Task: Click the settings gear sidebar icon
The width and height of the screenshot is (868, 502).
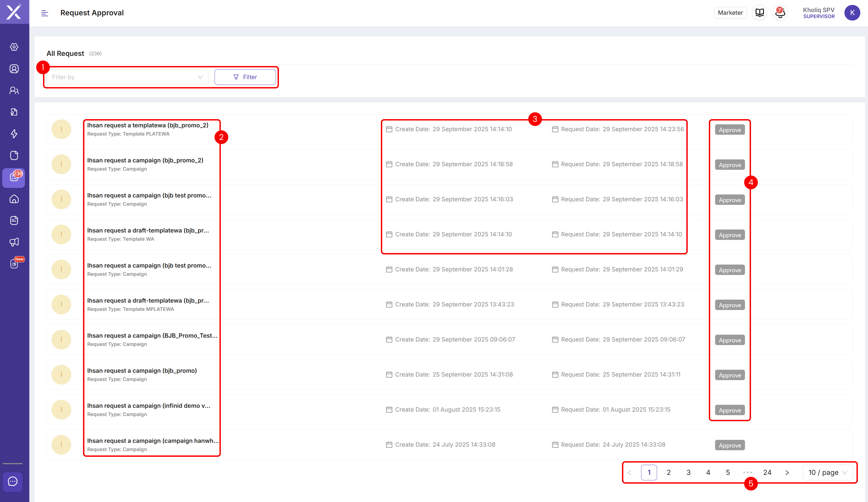Action: click(14, 47)
